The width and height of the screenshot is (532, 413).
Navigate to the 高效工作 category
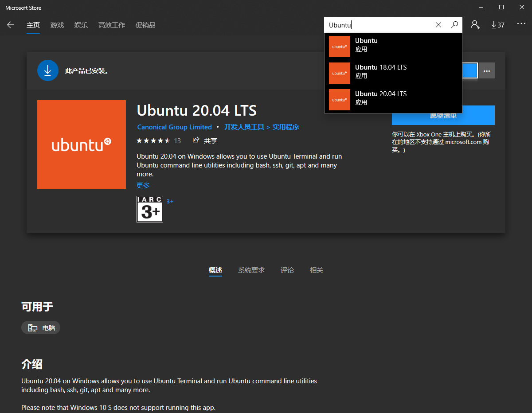click(111, 25)
